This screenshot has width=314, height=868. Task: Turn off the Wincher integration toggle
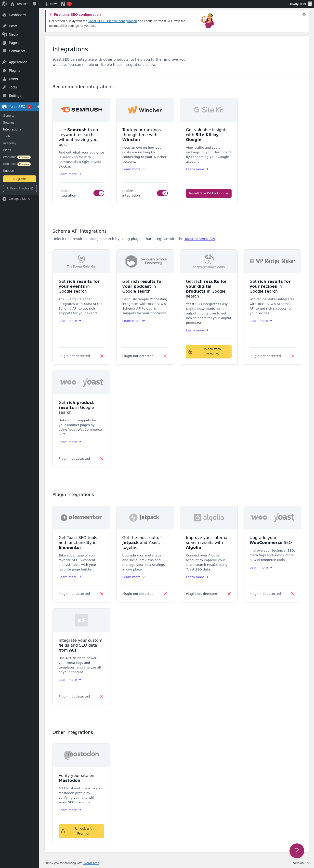[162, 193]
